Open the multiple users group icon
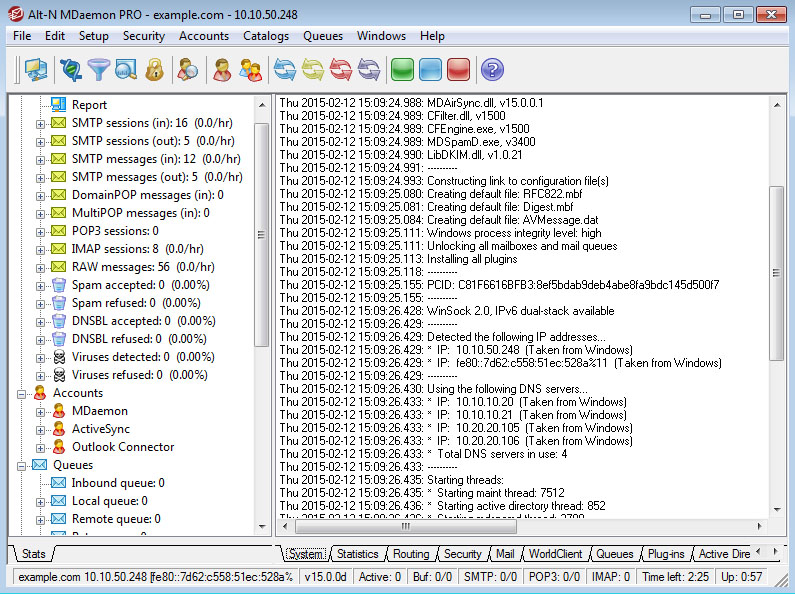Screen dimensions: 795x594 pyautogui.click(x=250, y=70)
